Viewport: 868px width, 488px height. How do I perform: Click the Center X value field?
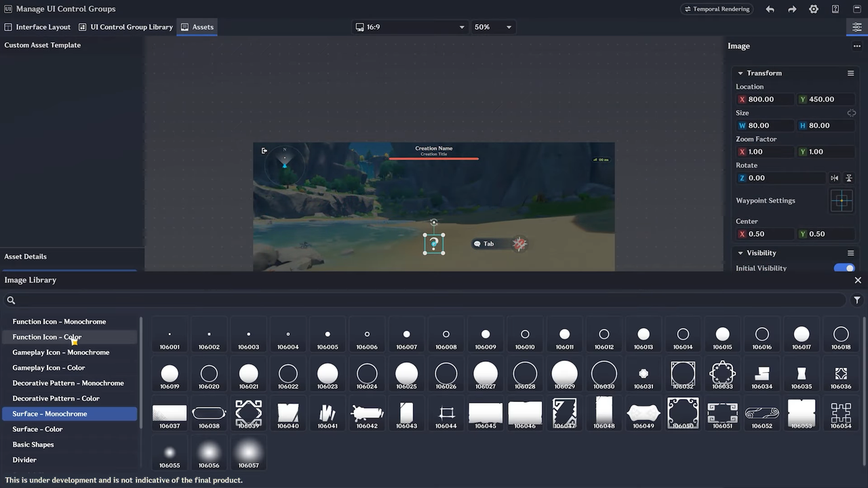point(765,234)
